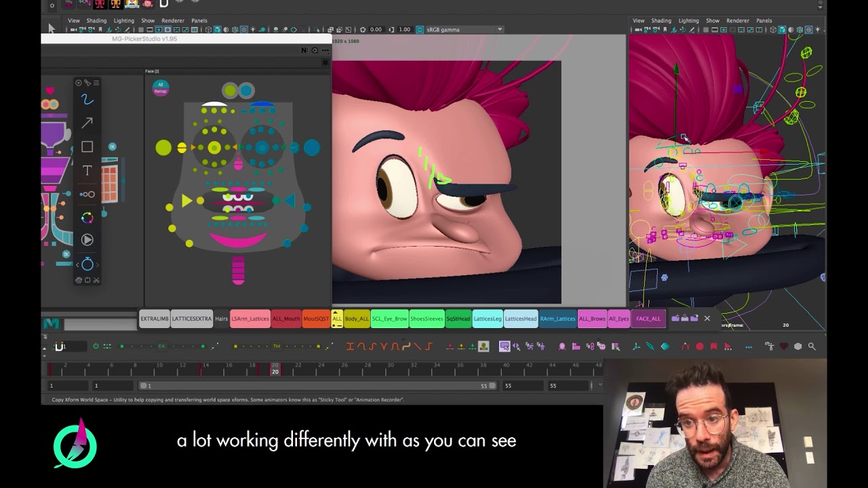The height and width of the screenshot is (488, 868).
Task: Click the SqStHead set button
Action: (x=458, y=319)
